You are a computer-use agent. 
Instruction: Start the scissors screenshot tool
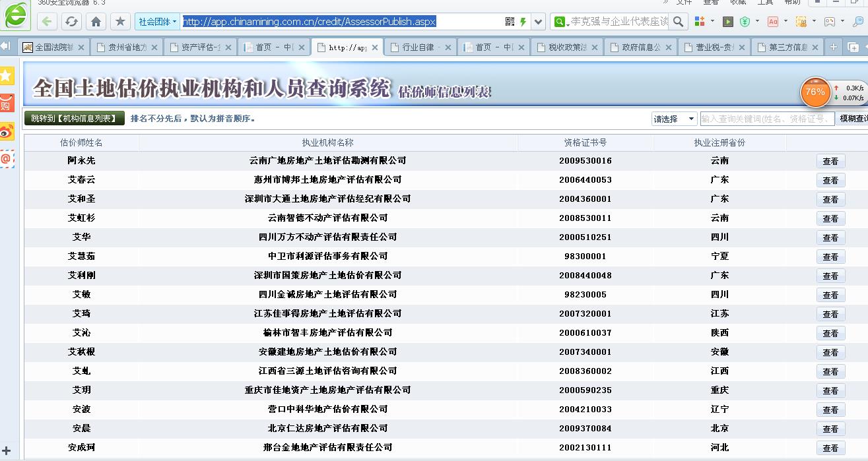801,22
